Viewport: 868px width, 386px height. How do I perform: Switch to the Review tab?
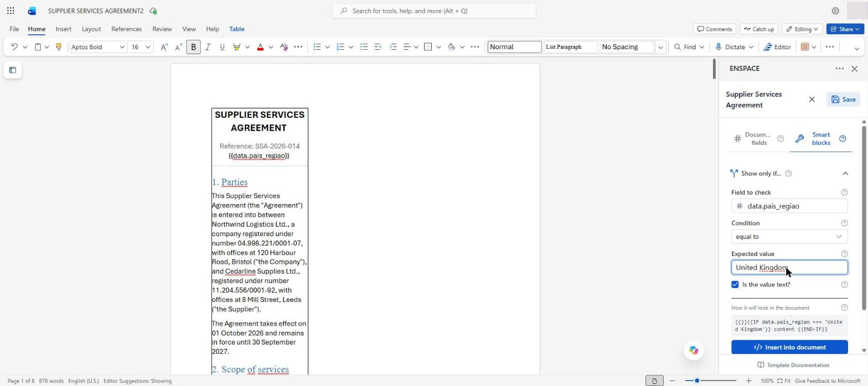tap(162, 29)
